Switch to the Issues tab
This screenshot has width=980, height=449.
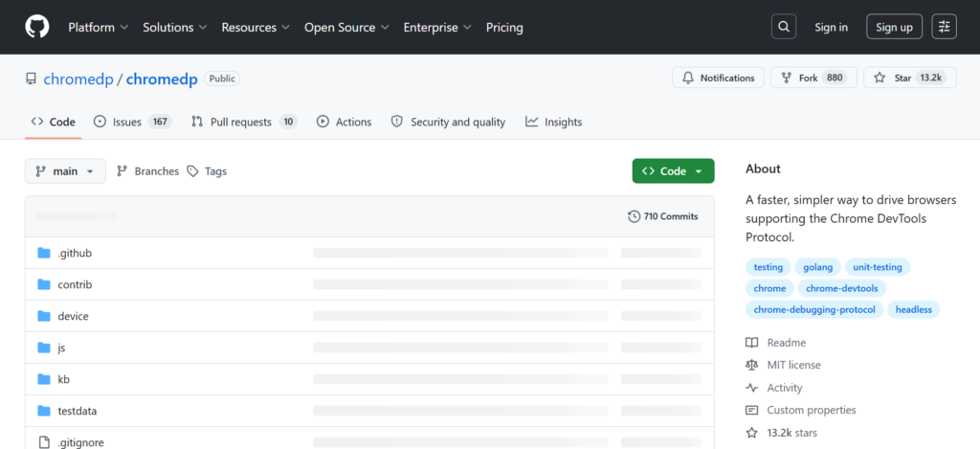(x=132, y=122)
